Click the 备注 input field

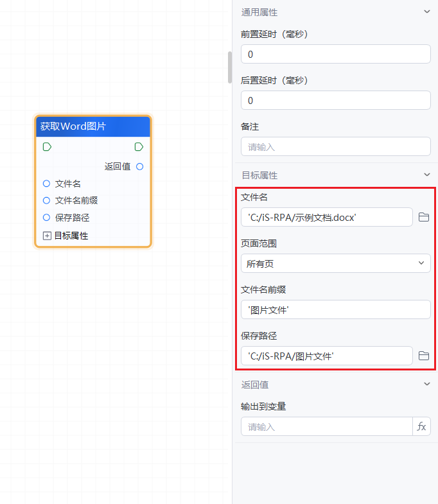[x=335, y=146]
